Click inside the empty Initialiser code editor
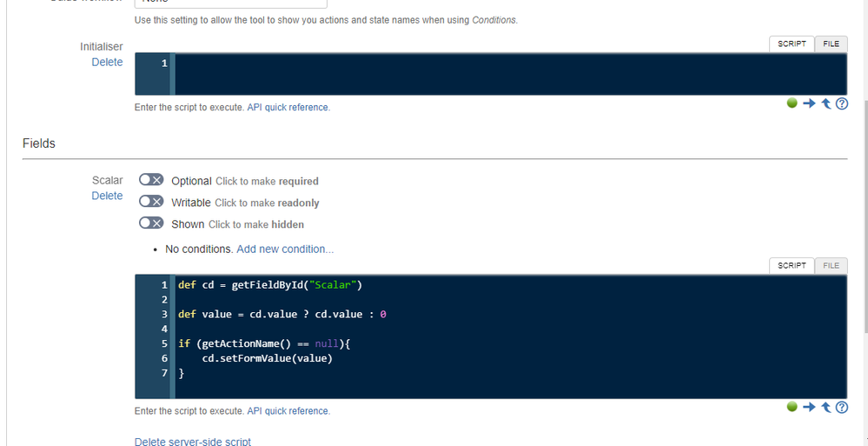Viewport: 868px width, 446px height. (510, 74)
